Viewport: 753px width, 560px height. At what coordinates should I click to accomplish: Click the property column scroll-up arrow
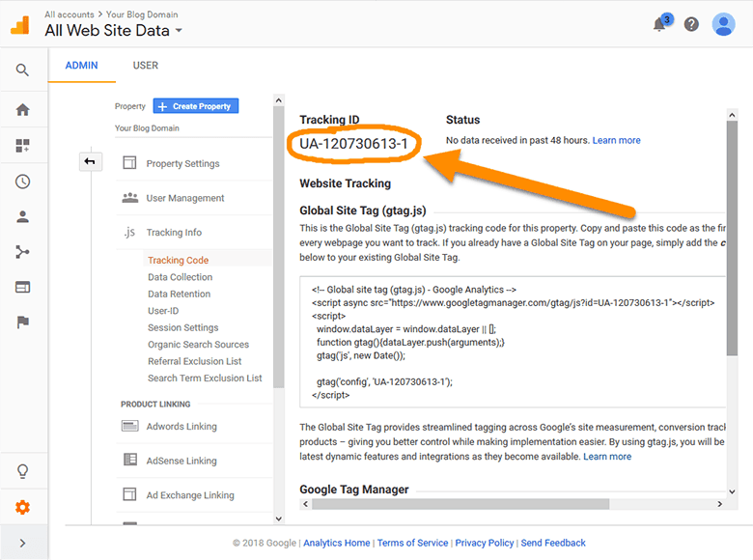click(279, 99)
